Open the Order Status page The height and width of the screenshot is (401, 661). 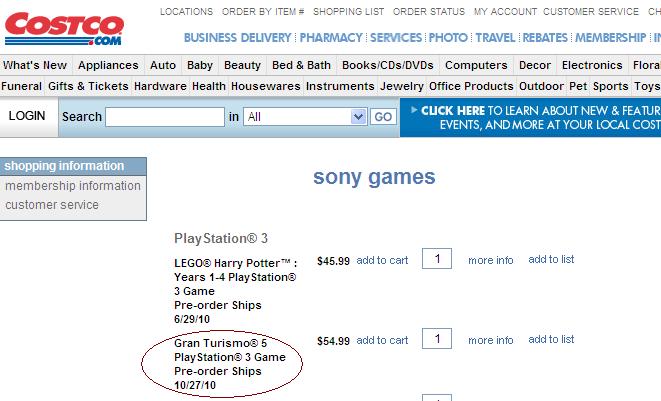428,12
